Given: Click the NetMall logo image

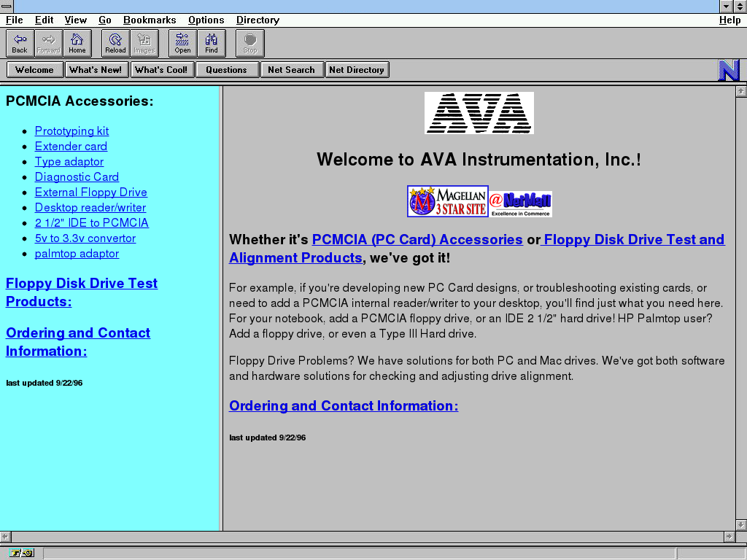Looking at the screenshot, I should pos(520,203).
